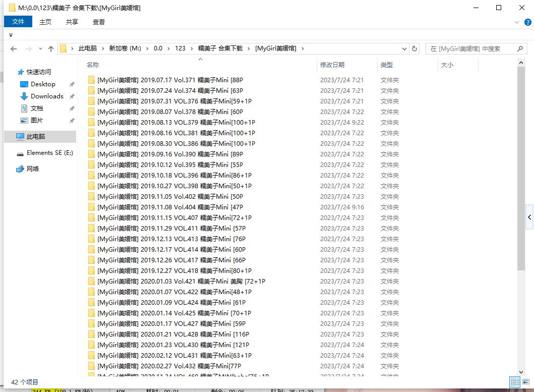The width and height of the screenshot is (534, 392).
Task: Open 文档 in quick access
Action: [37, 108]
